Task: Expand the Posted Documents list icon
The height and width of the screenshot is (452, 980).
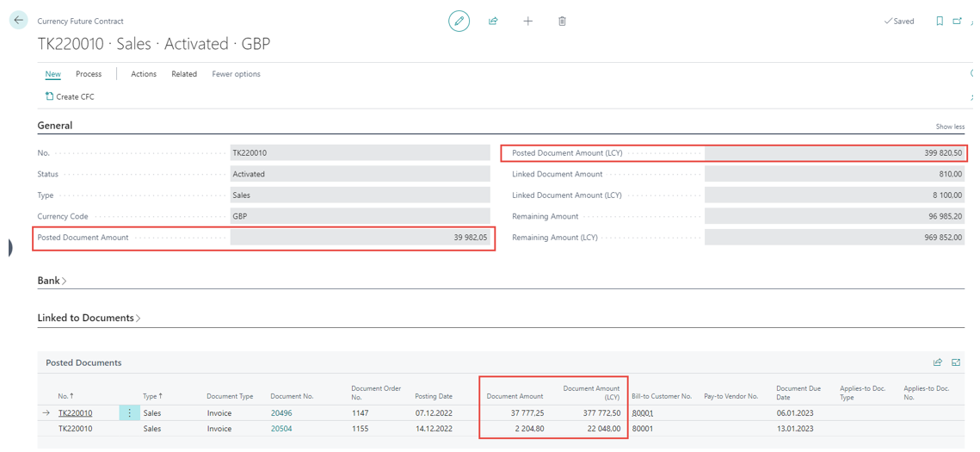Action: (956, 362)
